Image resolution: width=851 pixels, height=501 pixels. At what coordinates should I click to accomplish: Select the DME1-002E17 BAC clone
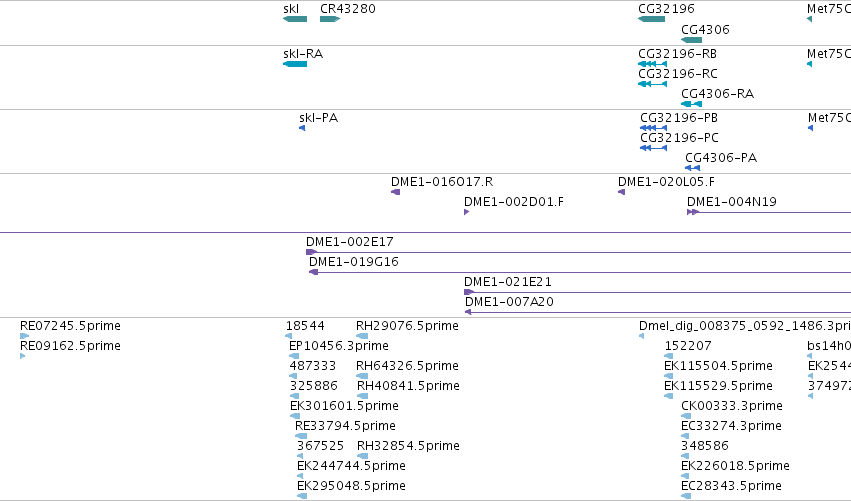578,252
